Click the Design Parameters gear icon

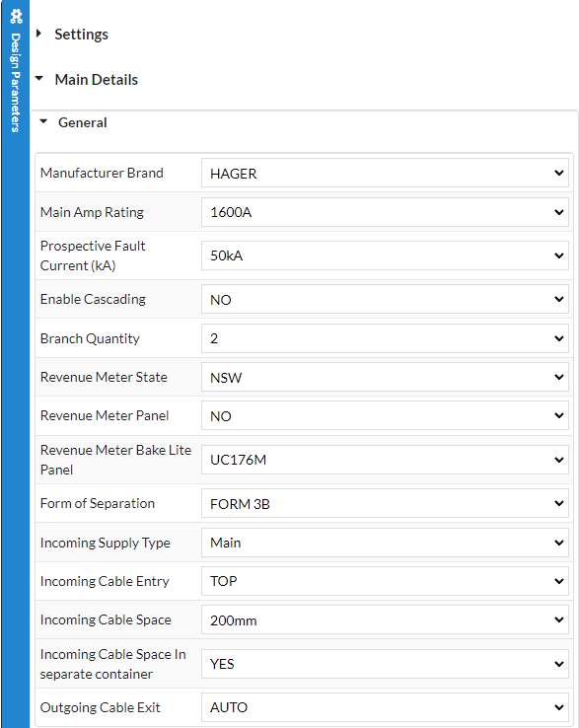point(16,17)
